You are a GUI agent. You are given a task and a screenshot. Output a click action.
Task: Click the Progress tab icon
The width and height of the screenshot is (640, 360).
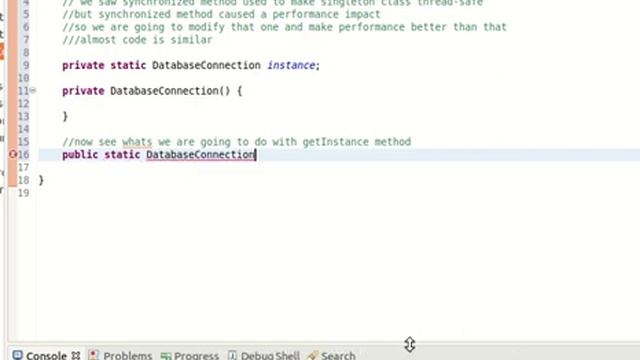pos(166,356)
